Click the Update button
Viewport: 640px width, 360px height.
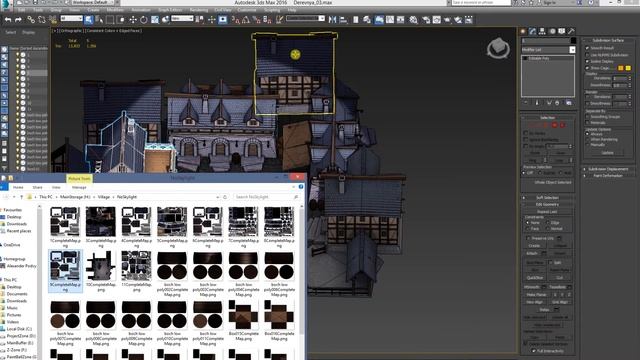click(x=607, y=153)
